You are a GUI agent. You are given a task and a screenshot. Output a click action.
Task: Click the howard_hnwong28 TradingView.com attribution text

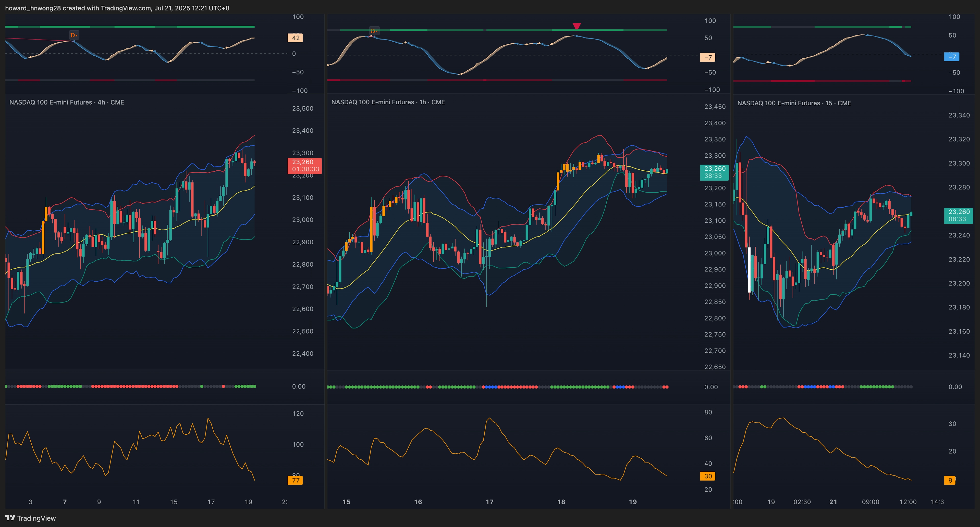(x=117, y=8)
